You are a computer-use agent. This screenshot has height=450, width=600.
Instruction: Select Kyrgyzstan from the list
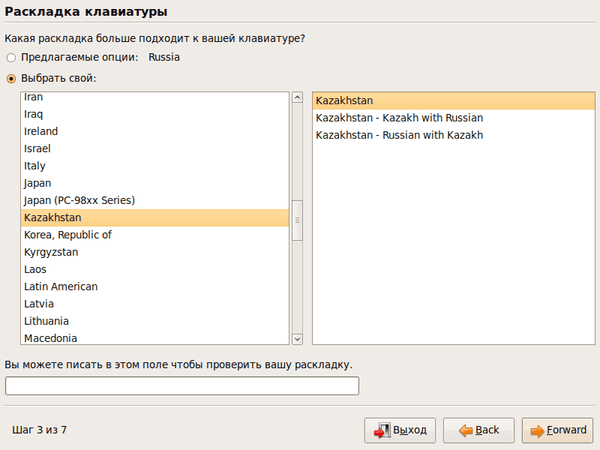[155, 252]
